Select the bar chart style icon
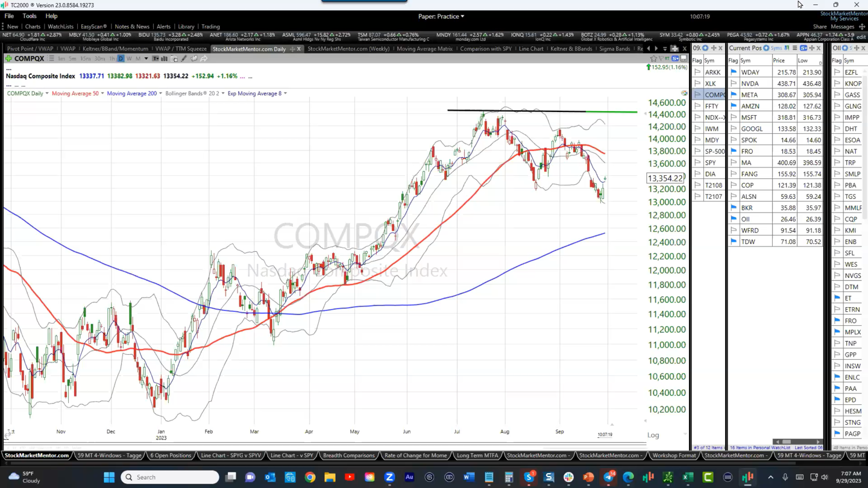Screen dimensions: 868x488 164,58
